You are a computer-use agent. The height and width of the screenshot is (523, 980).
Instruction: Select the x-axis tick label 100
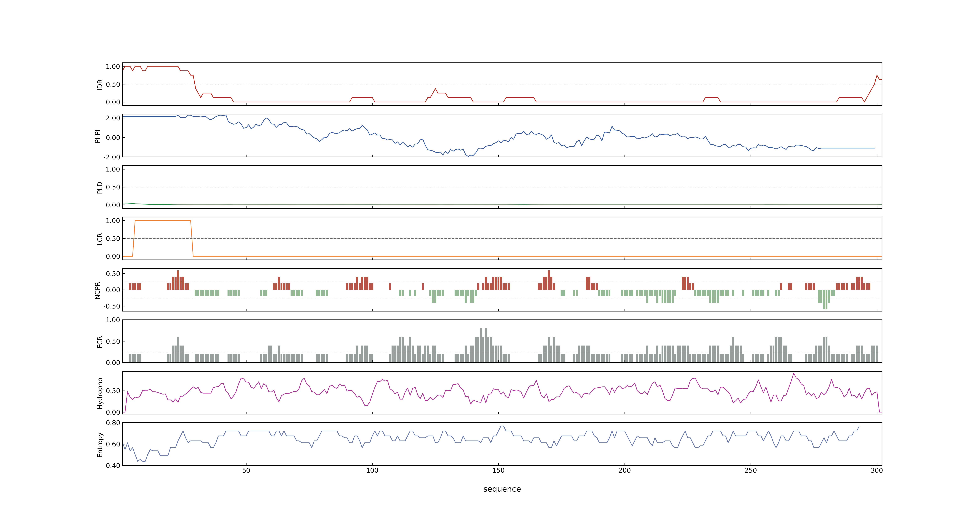click(372, 470)
